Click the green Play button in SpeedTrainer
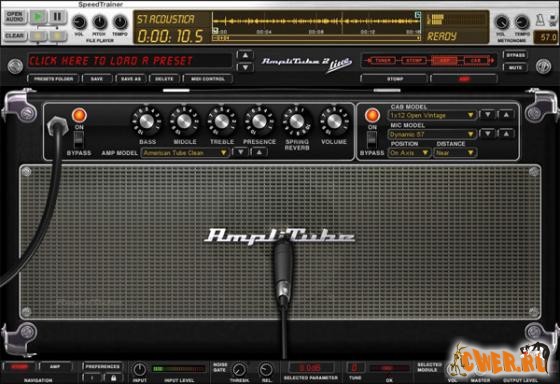This screenshot has height=384, width=560. coord(38,17)
